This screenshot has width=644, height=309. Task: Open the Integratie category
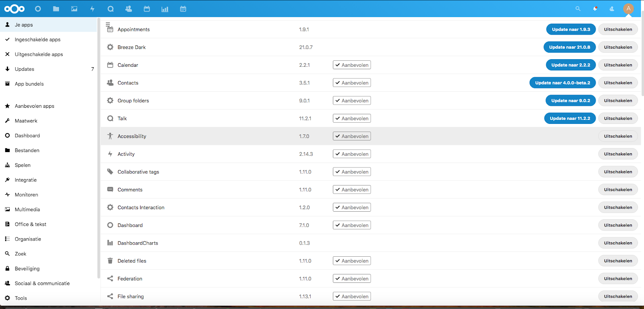(x=48, y=180)
